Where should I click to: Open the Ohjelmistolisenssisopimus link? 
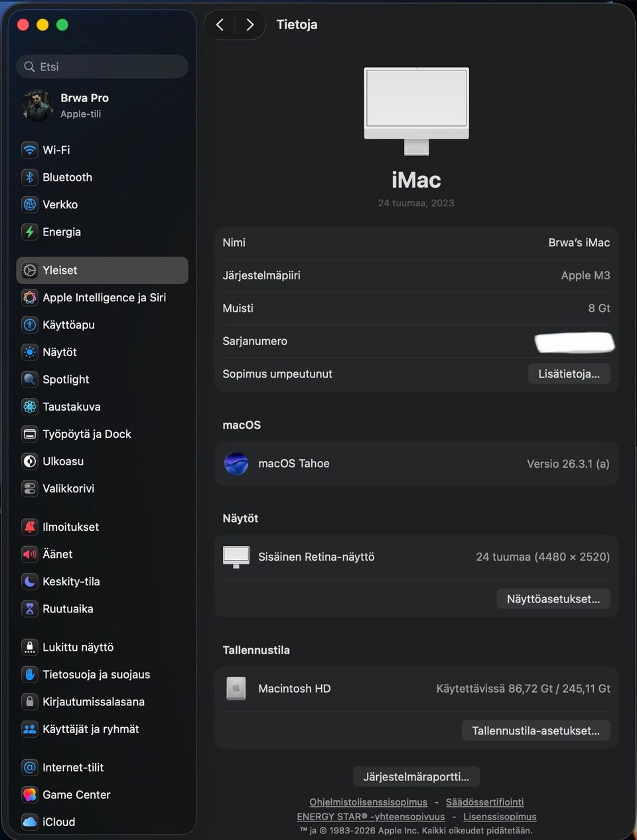(x=368, y=802)
